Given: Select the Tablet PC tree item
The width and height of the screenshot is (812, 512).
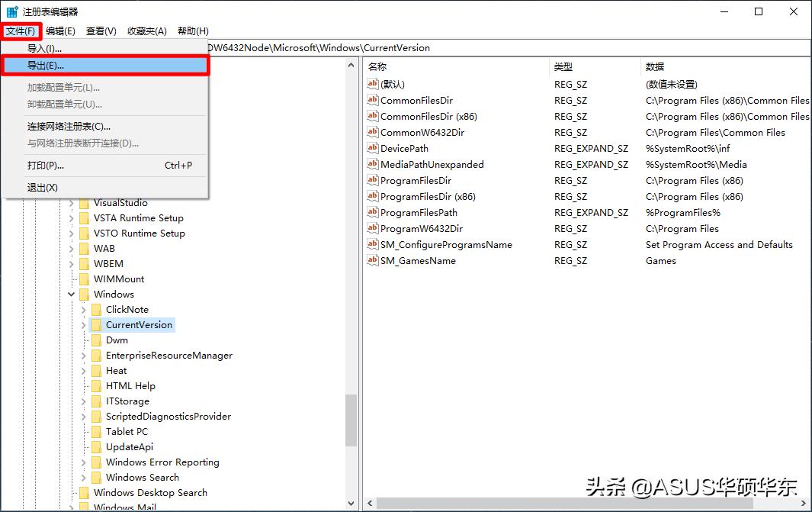Looking at the screenshot, I should pyautogui.click(x=127, y=432).
